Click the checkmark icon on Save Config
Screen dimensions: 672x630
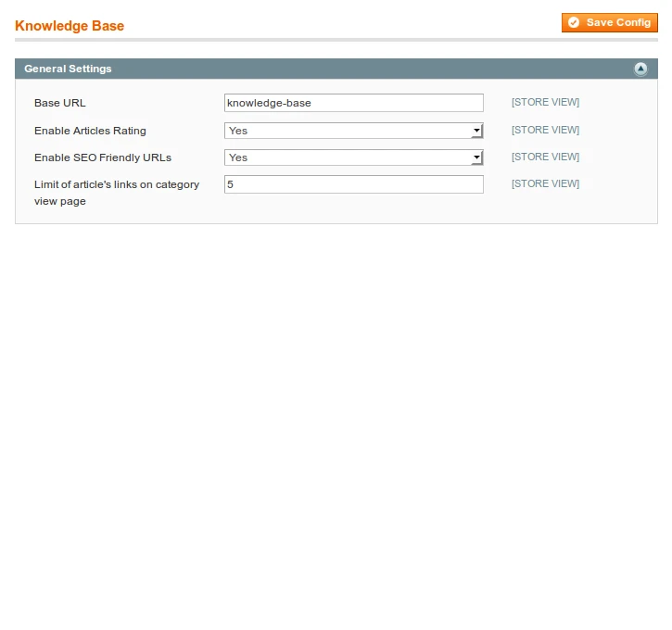pos(574,22)
